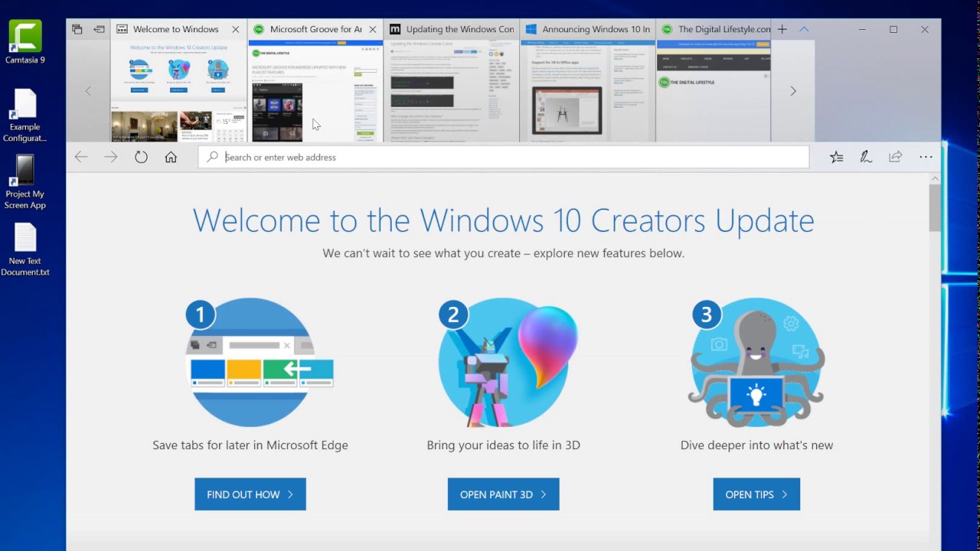The image size is (980, 551).
Task: Click the octopus tips illustration
Action: pos(756,362)
